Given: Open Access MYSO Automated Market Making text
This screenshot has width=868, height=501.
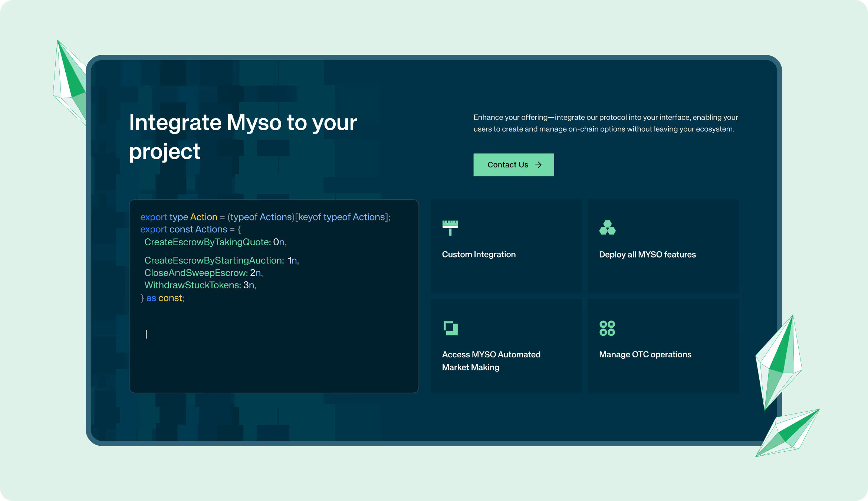Looking at the screenshot, I should pos(491,361).
